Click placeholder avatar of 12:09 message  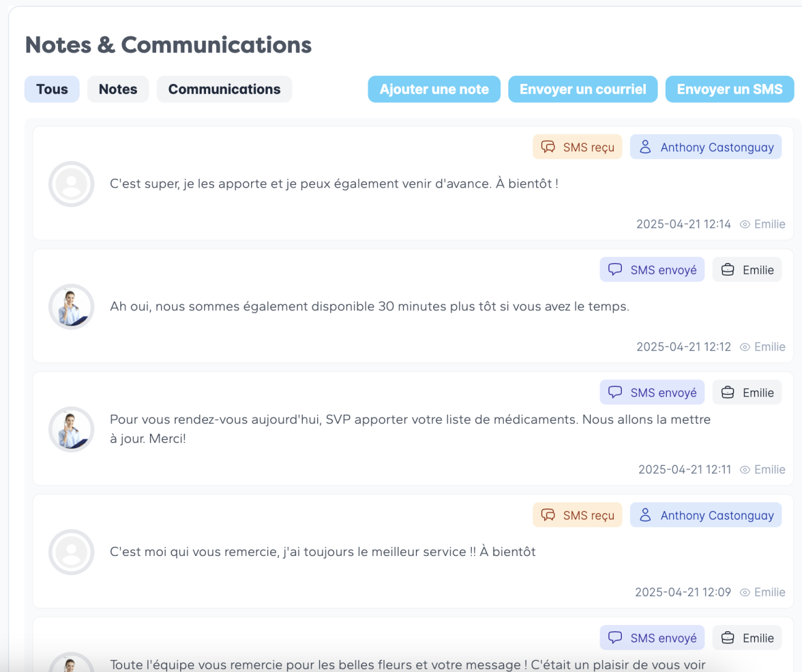[72, 552]
